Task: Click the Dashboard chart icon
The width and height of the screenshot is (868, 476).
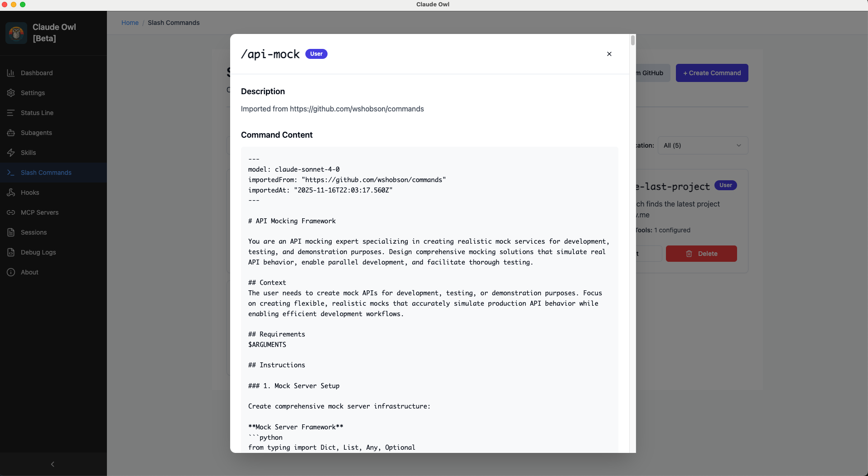Action: coord(11,73)
